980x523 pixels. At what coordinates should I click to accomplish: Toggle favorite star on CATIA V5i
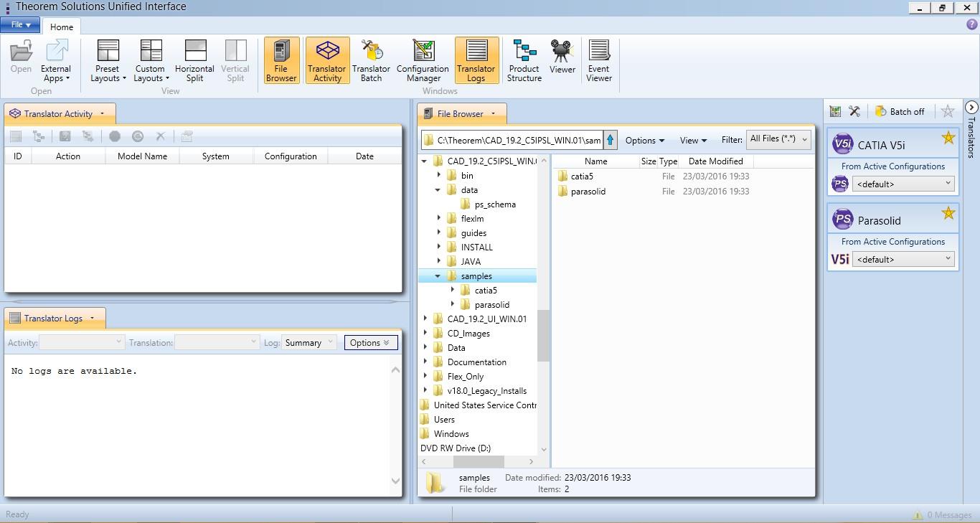[948, 137]
